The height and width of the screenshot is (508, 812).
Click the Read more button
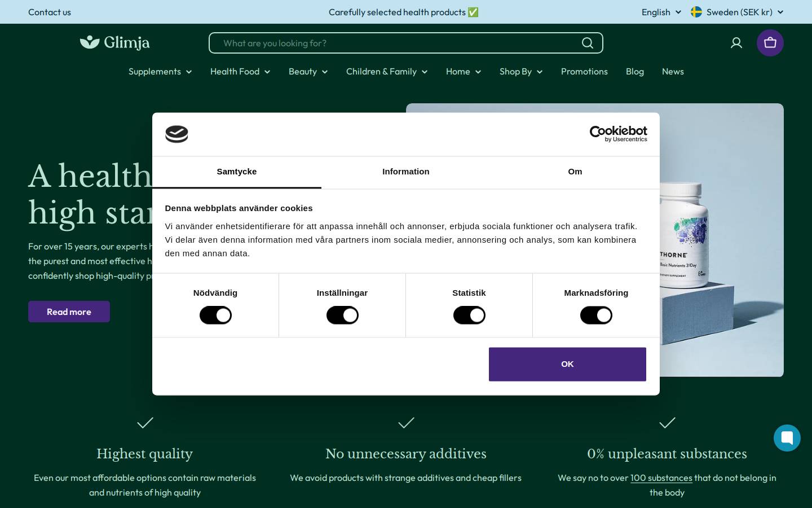point(69,312)
